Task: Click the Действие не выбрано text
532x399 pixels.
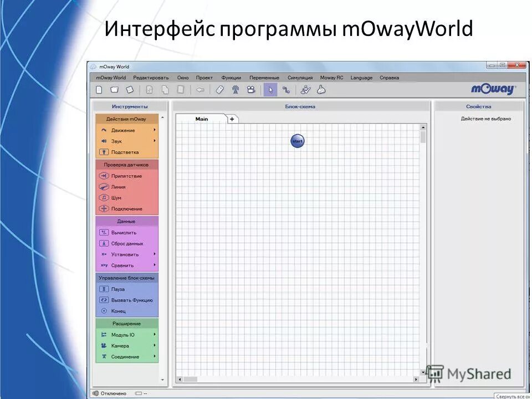Action: point(486,119)
